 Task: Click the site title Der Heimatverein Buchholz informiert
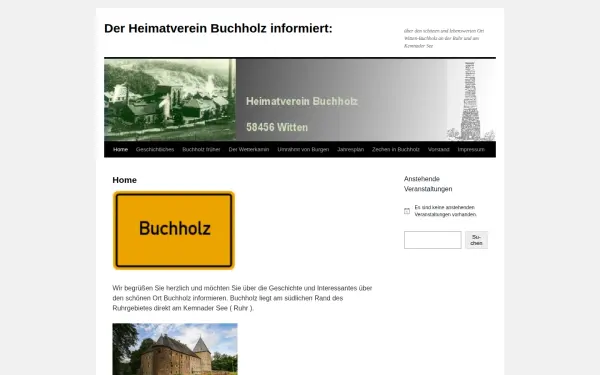(218, 28)
